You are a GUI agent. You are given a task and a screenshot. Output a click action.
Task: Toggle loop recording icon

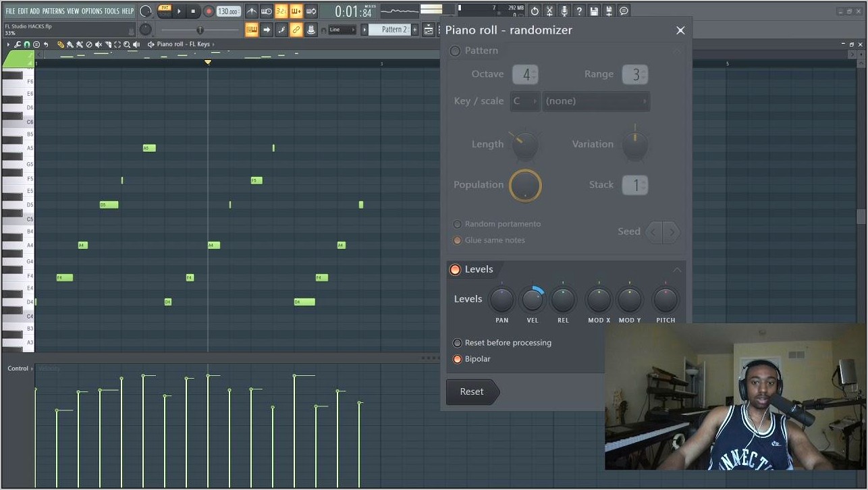point(310,11)
